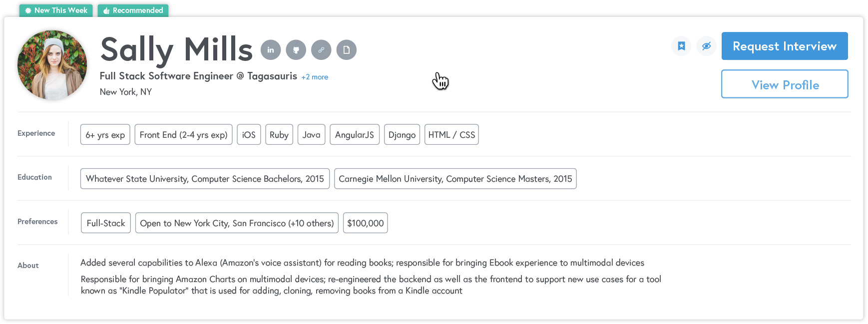Expand 'Open to New York City' locations tag
Viewport: 868px width, 324px height.
[x=237, y=223]
